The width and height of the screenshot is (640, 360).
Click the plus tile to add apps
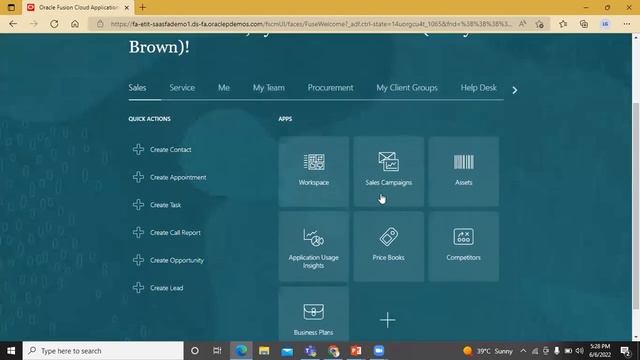(x=387, y=320)
